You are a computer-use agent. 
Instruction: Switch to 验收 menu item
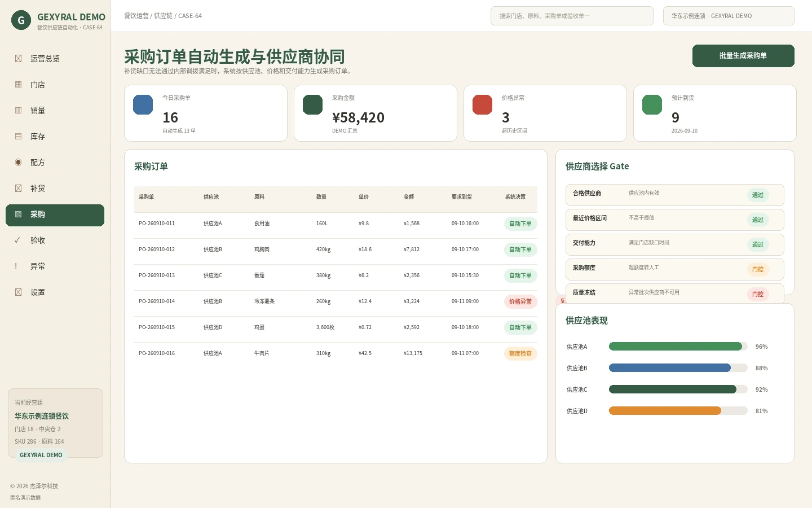coord(55,240)
